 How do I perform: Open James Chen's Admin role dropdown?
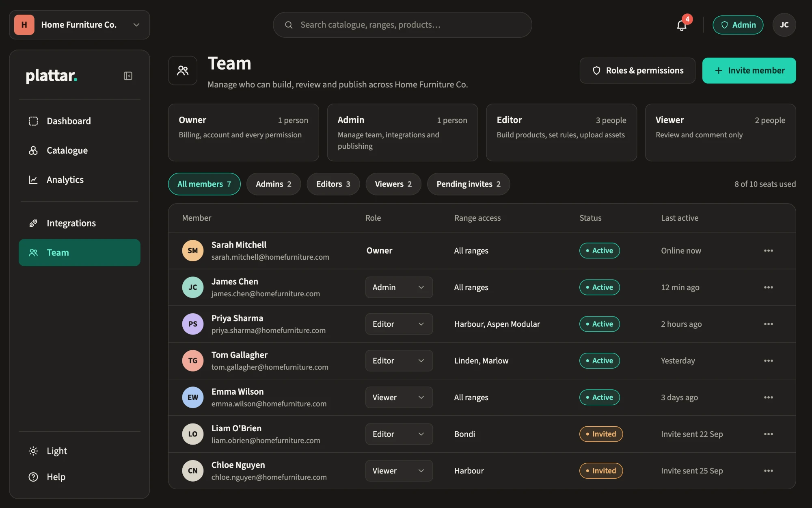pyautogui.click(x=399, y=287)
